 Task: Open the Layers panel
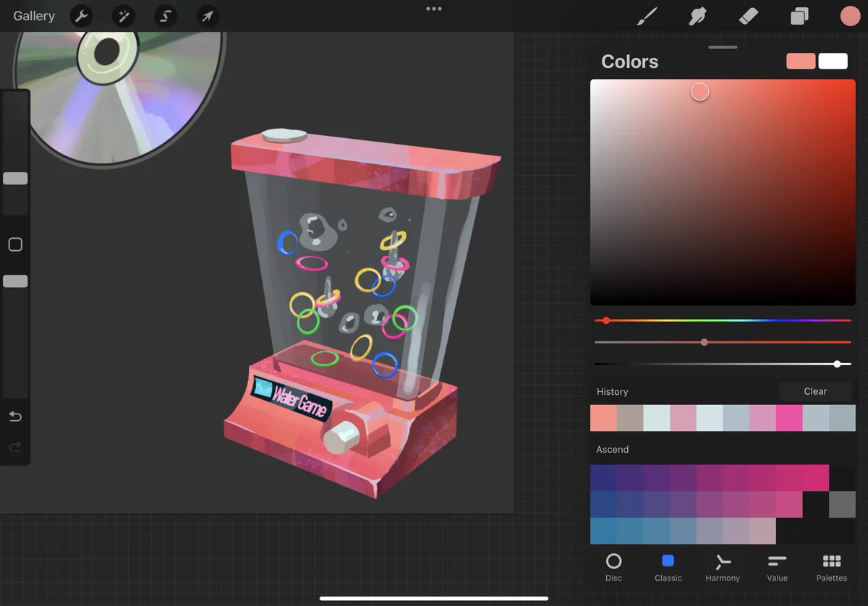point(799,16)
